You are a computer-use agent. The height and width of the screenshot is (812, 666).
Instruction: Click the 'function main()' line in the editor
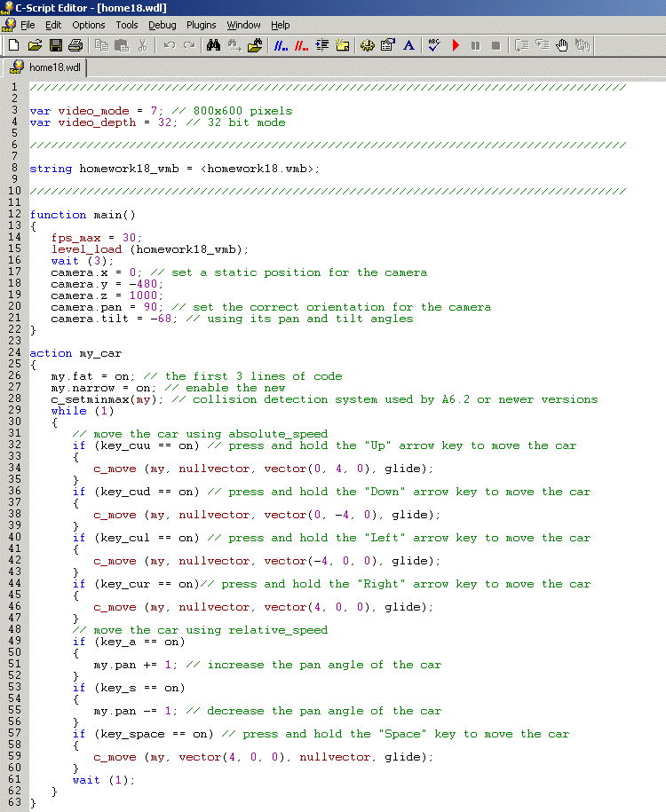click(x=83, y=215)
